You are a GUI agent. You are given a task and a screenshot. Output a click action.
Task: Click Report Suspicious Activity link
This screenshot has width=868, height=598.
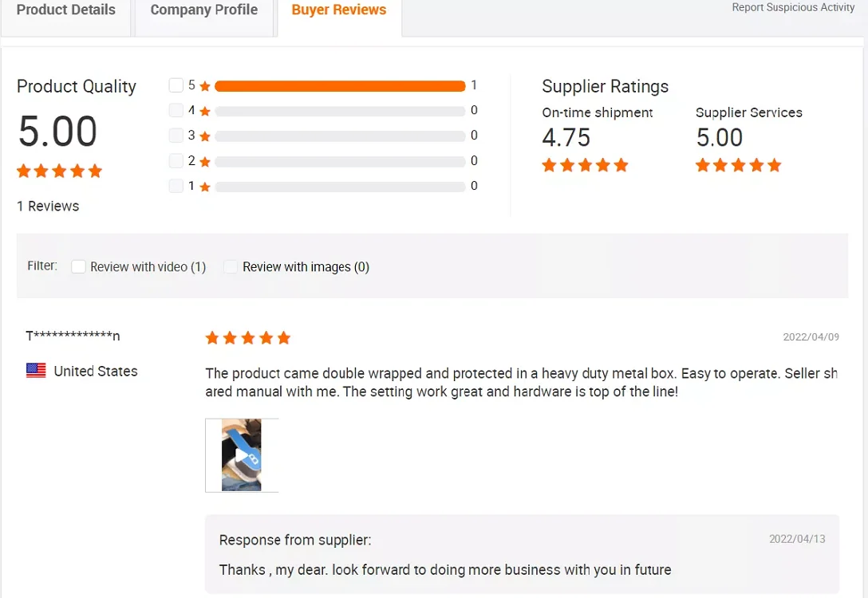pos(793,8)
